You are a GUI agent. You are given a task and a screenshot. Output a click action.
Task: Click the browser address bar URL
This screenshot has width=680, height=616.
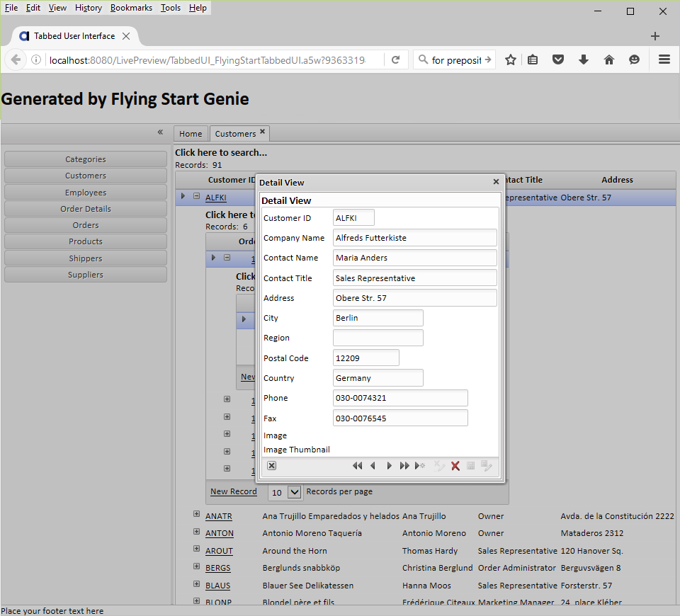208,59
